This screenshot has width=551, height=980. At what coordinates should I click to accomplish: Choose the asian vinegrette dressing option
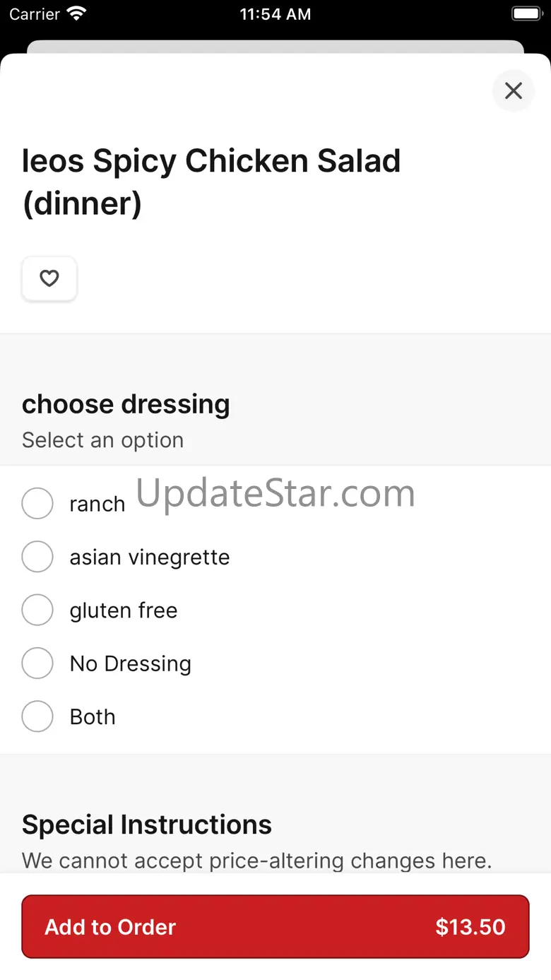tap(37, 557)
